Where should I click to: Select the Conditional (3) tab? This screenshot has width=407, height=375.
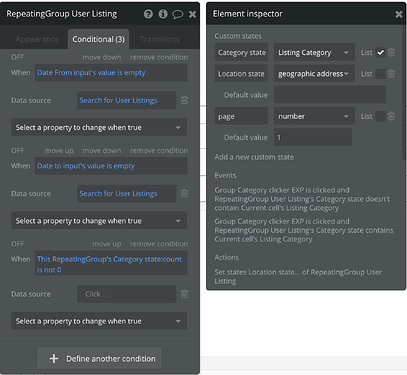click(99, 39)
